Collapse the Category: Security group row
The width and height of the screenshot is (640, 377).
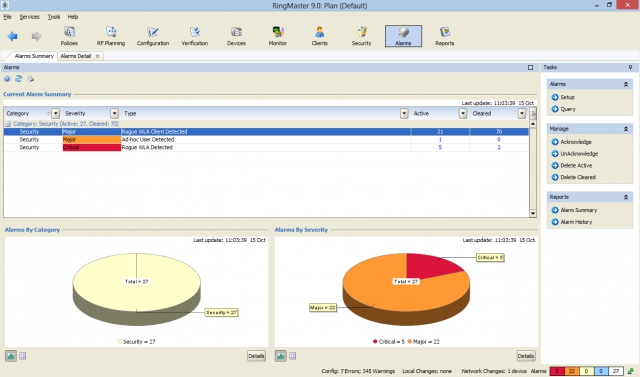point(8,124)
